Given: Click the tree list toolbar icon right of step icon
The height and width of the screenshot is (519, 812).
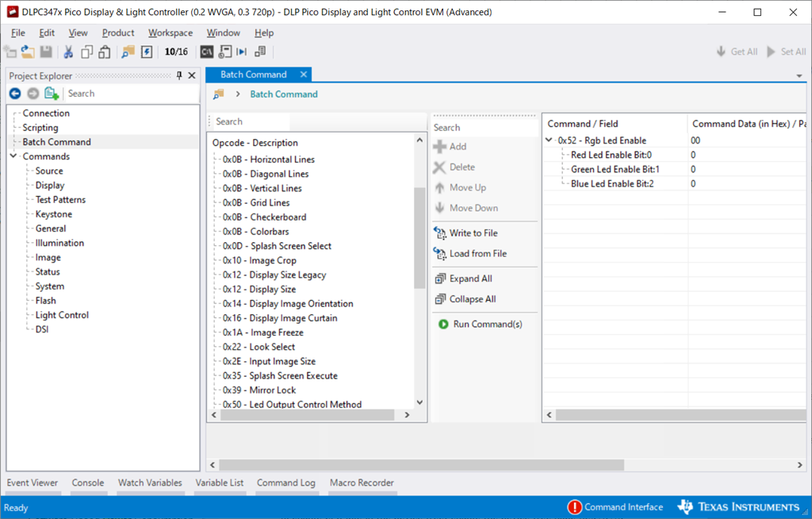Looking at the screenshot, I should (260, 52).
